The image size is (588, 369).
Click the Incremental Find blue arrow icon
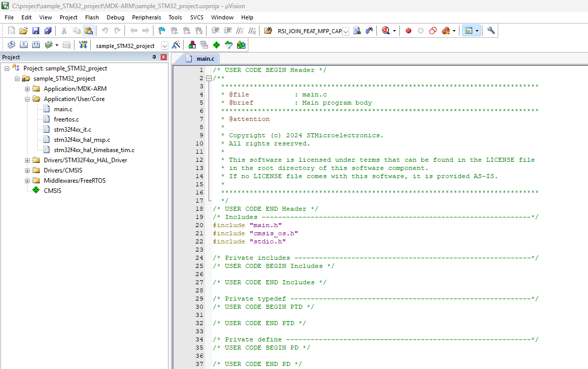point(369,31)
